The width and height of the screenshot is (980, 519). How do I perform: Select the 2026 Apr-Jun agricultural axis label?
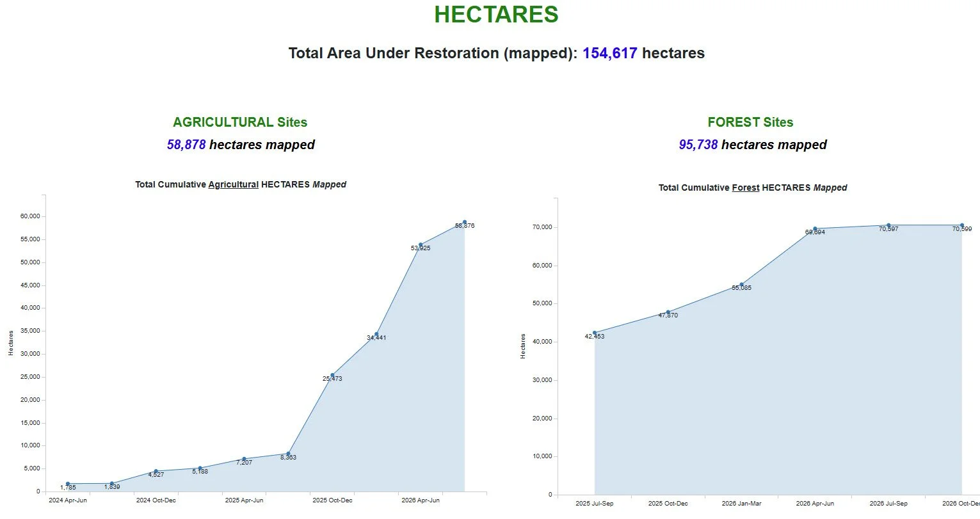tap(421, 500)
